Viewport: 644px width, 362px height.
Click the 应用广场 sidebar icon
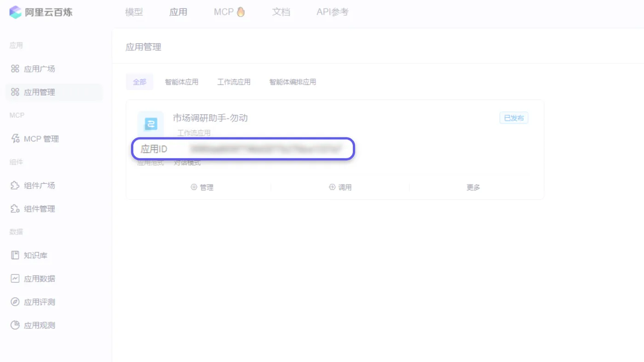click(15, 69)
